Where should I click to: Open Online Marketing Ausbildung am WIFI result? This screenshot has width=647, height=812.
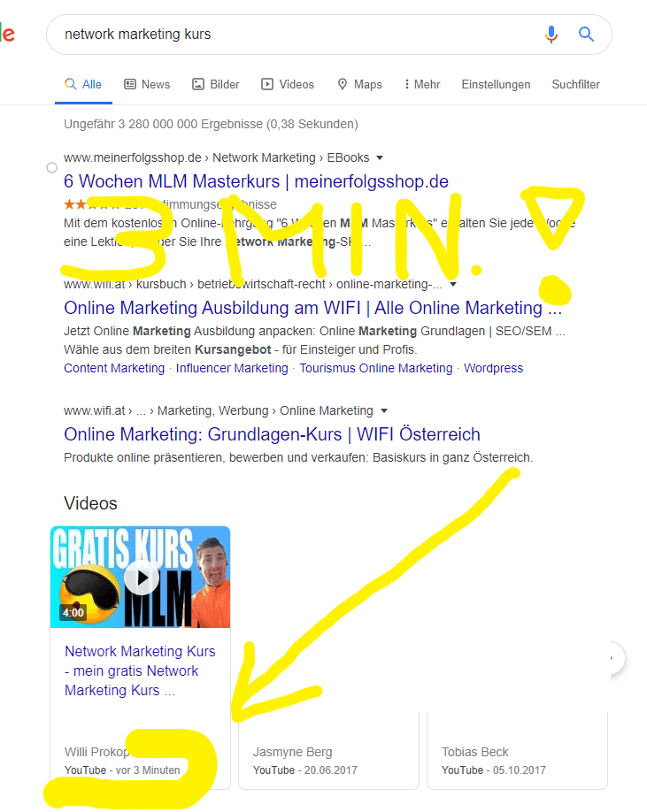(x=313, y=308)
